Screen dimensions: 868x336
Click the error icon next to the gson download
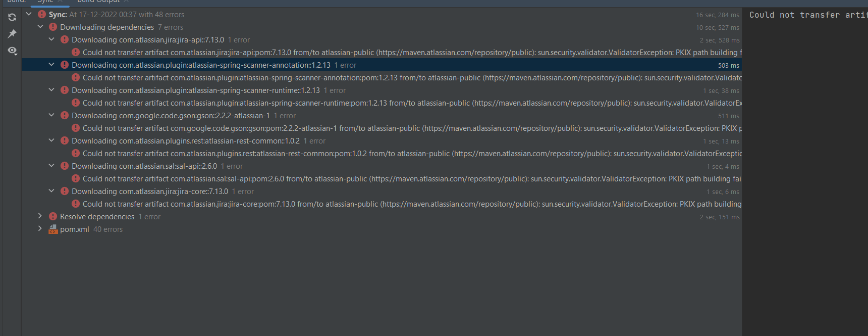tap(65, 116)
